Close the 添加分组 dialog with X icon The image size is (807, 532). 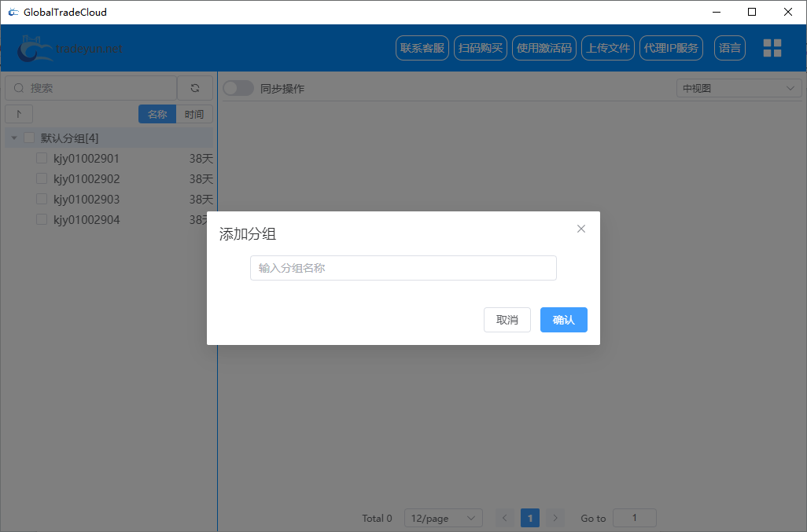click(581, 229)
